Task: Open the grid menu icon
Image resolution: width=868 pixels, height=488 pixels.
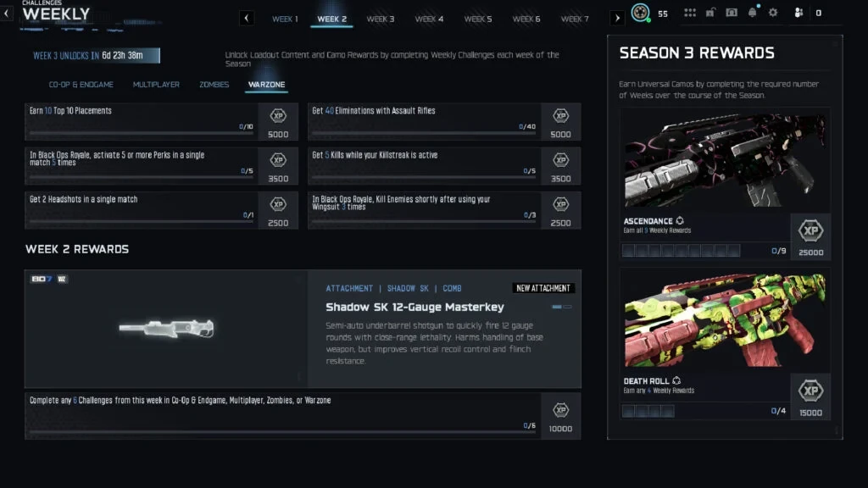Action: pos(690,13)
